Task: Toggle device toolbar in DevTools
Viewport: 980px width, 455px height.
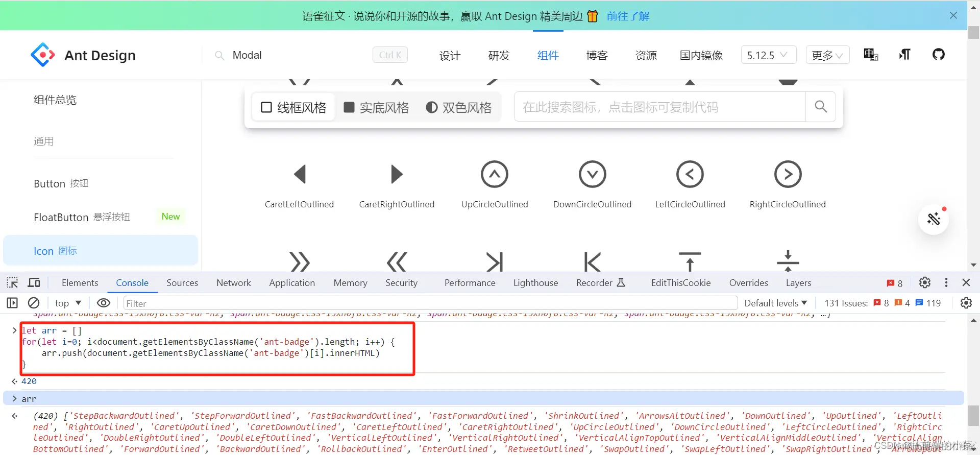Action: [x=34, y=282]
